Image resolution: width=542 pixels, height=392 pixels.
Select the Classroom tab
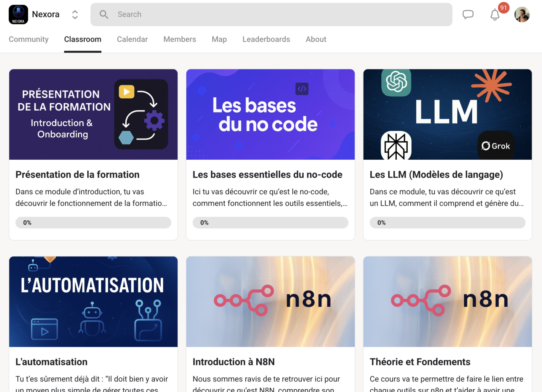point(83,39)
